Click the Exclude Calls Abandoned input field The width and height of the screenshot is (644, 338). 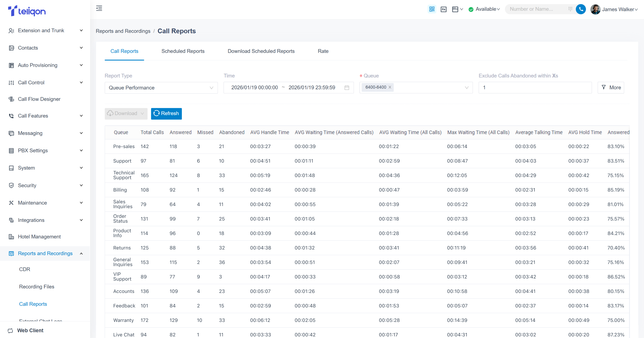[x=535, y=88]
